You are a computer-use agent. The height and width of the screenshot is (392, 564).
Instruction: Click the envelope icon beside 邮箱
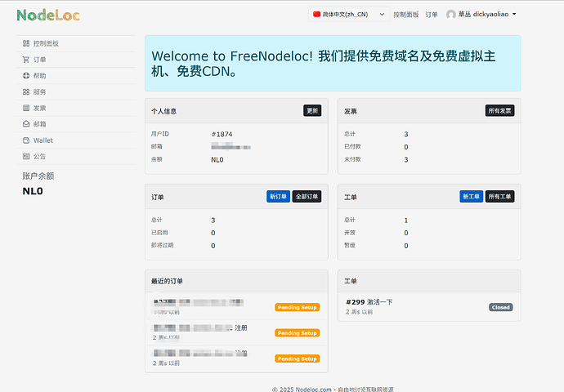coord(26,124)
